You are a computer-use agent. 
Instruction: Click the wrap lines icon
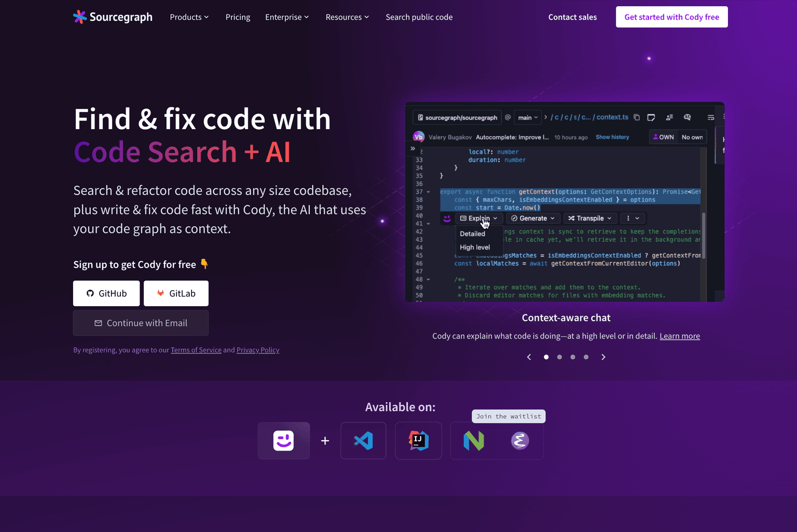[711, 117]
